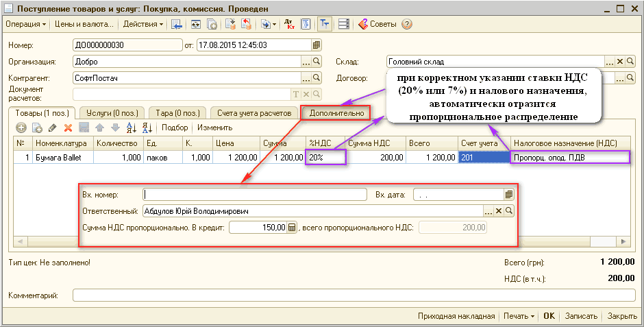Expand the Печать dropdown
Viewport: 644px width, 327px height.
tap(519, 316)
